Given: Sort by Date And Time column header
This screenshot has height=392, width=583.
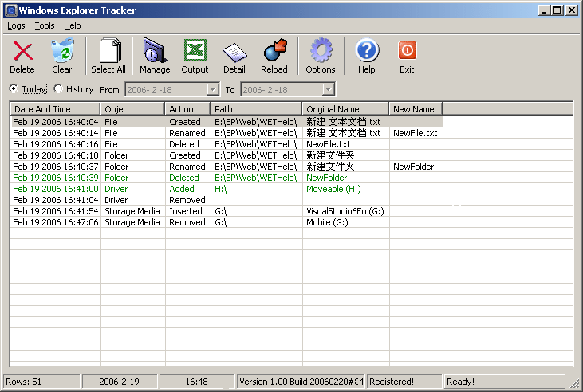Looking at the screenshot, I should click(x=55, y=109).
